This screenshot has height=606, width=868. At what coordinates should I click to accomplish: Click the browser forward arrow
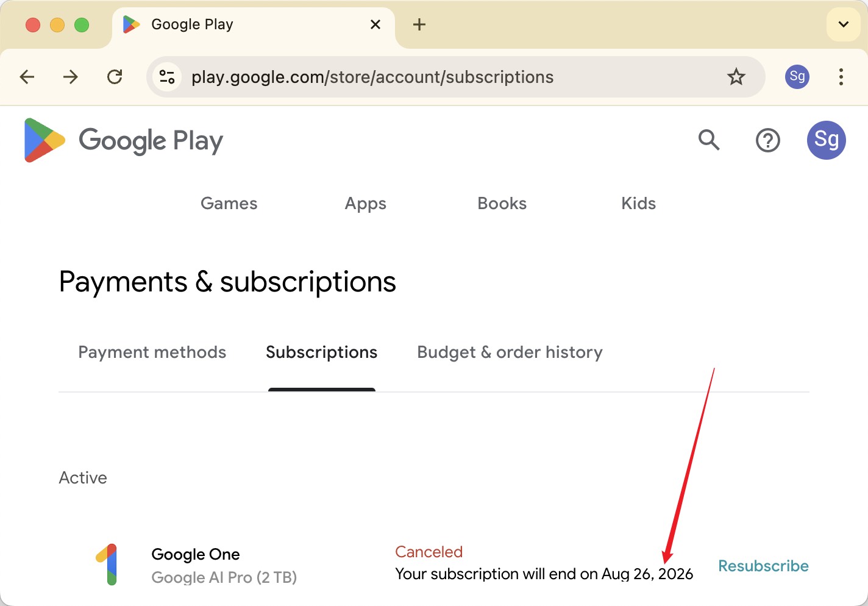[x=71, y=77]
